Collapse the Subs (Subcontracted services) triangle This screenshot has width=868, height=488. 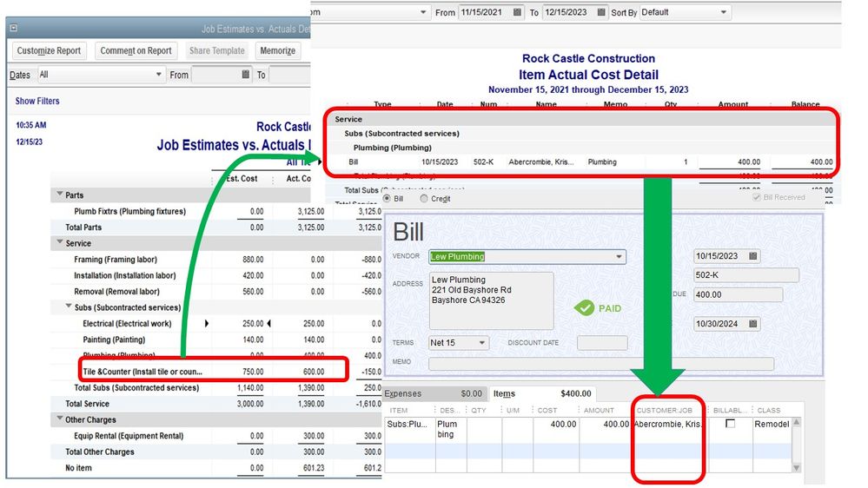69,306
